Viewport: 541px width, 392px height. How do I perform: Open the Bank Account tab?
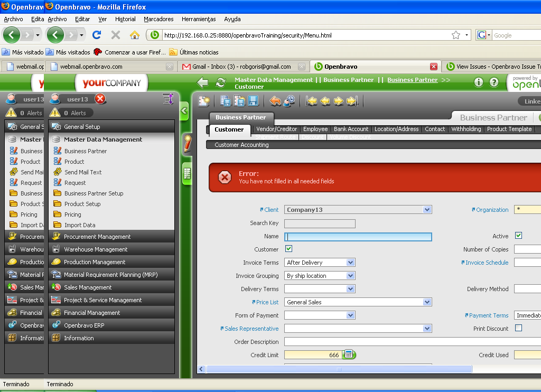(351, 129)
